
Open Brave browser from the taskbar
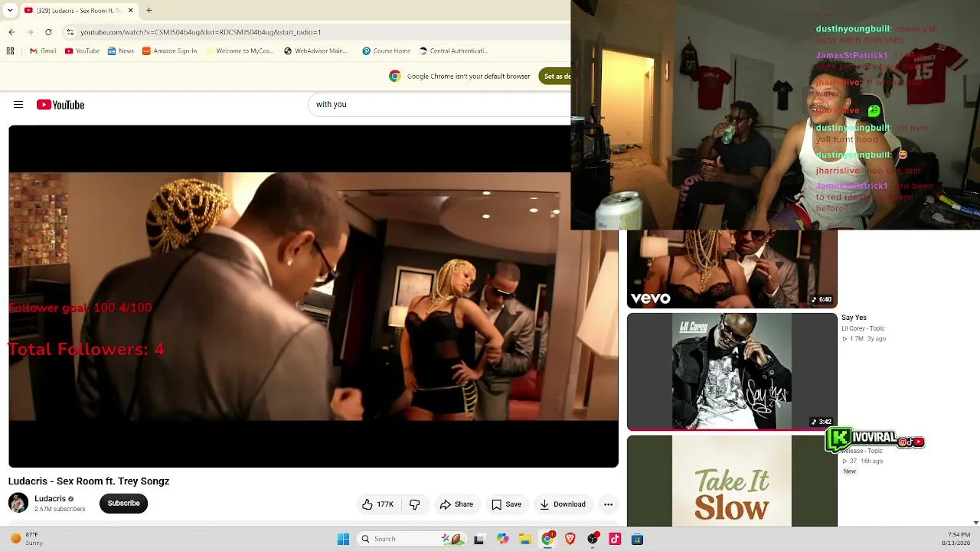click(570, 539)
